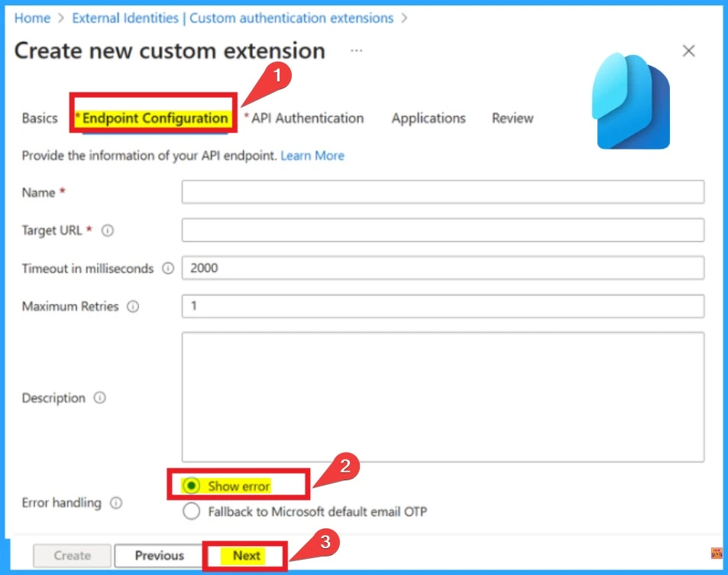Image resolution: width=728 pixels, height=575 pixels.
Task: Navigate to Home breadcrumb
Action: coord(32,18)
